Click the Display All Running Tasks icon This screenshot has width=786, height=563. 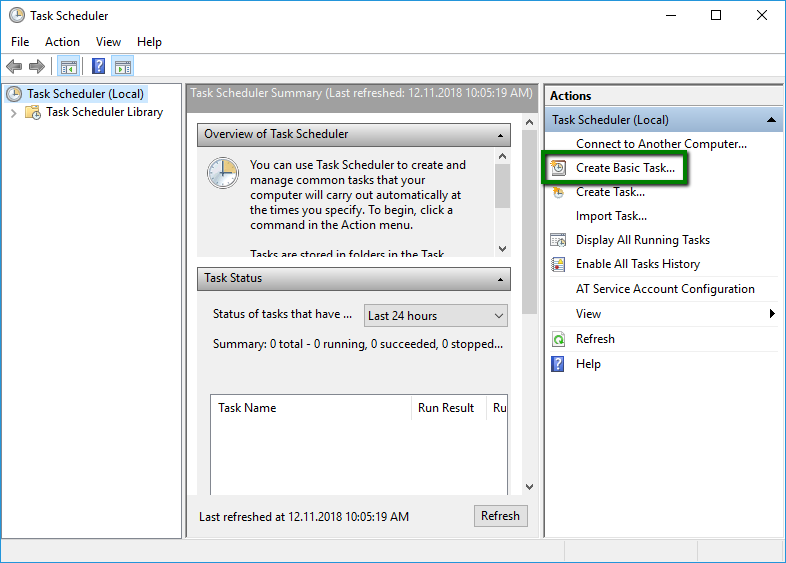(558, 240)
